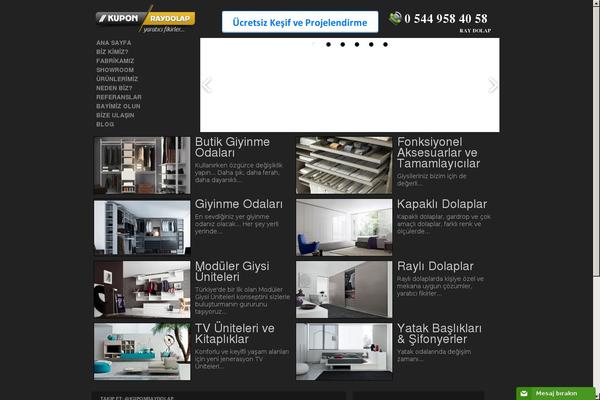Open ANA SAYFA menu item
Image resolution: width=600 pixels, height=400 pixels.
point(114,42)
